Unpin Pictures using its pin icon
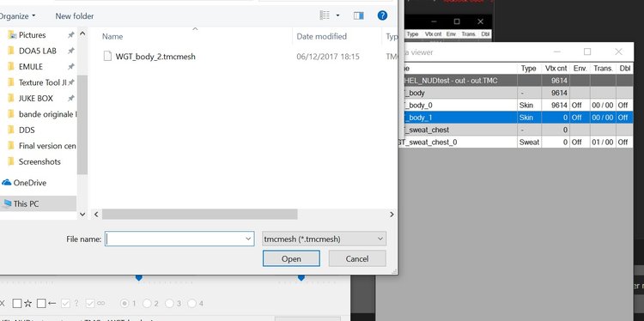This screenshot has width=644, height=321. click(70, 35)
